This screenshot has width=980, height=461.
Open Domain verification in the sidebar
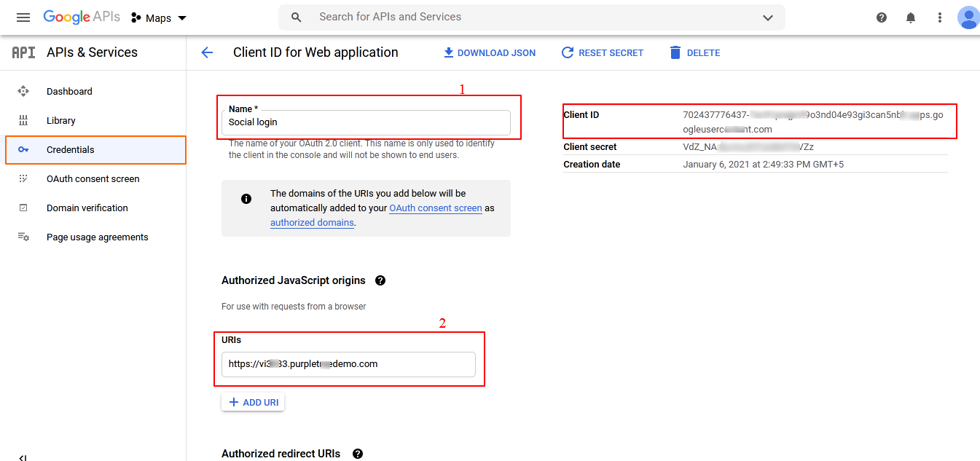coord(93,208)
